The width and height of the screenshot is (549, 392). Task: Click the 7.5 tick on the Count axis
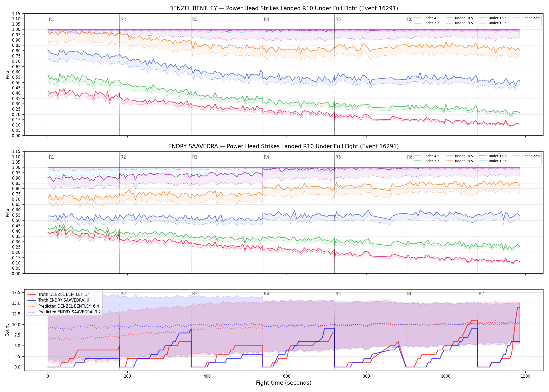coord(17,335)
